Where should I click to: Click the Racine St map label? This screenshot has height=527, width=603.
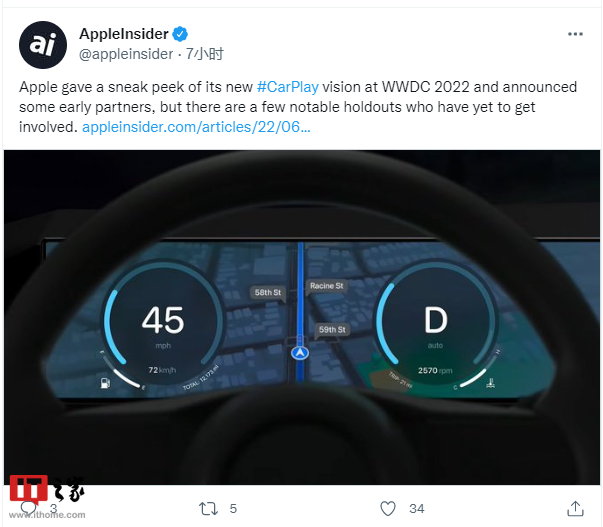point(326,286)
